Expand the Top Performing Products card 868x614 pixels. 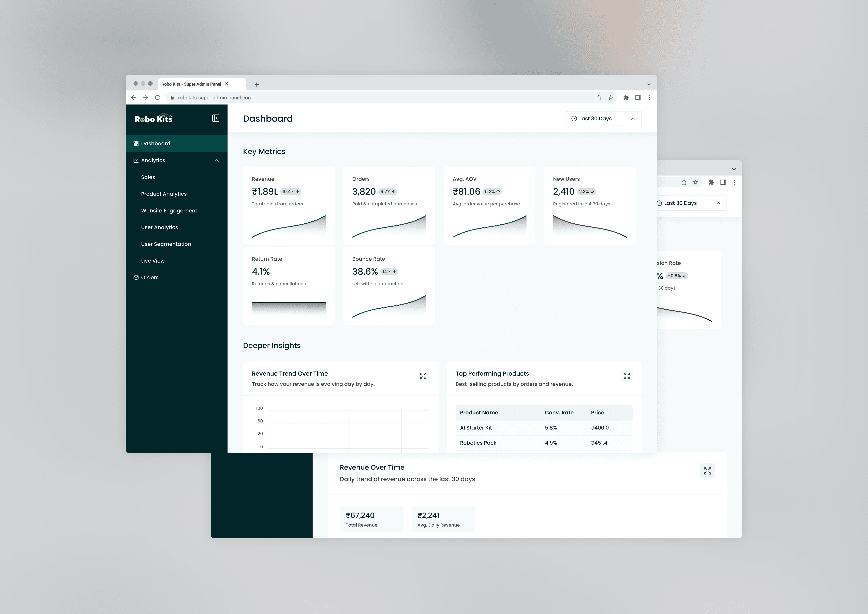(627, 376)
